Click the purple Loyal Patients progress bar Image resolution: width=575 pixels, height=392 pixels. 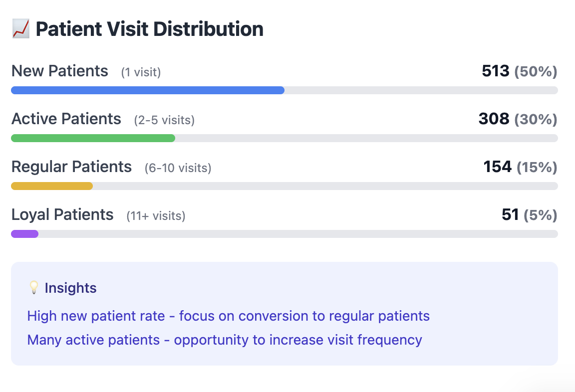tap(25, 234)
